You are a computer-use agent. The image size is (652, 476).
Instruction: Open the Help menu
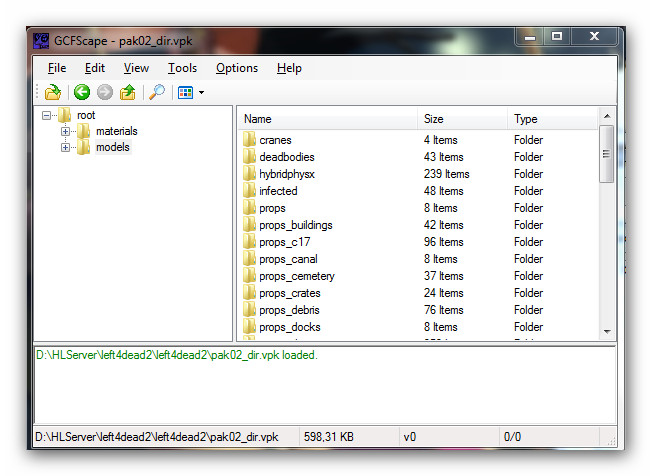coord(289,68)
